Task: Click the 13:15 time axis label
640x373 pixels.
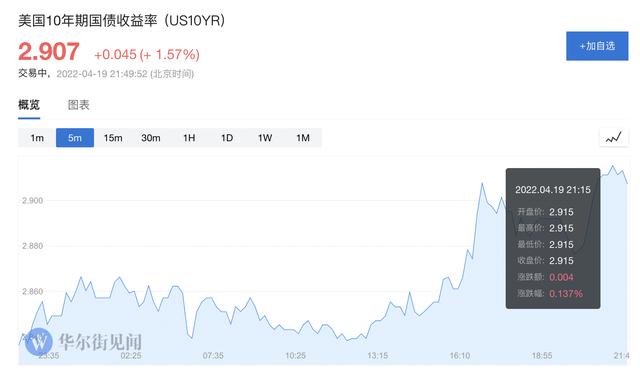Action: click(378, 355)
